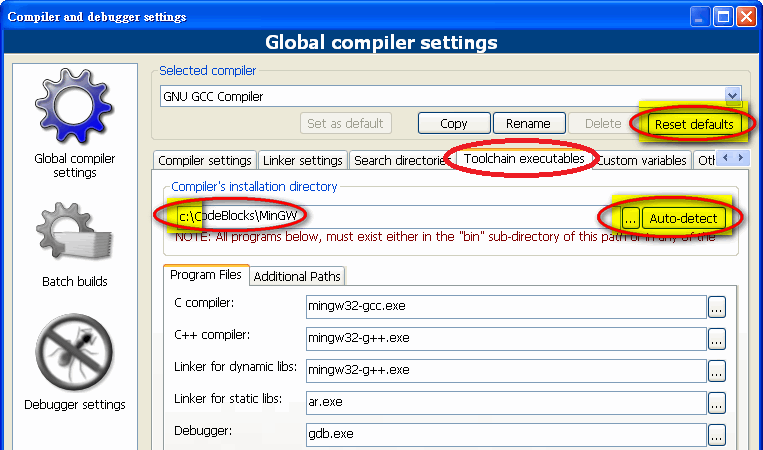This screenshot has height=450, width=763.
Task: Click the Copy compiler button
Action: coord(453,124)
